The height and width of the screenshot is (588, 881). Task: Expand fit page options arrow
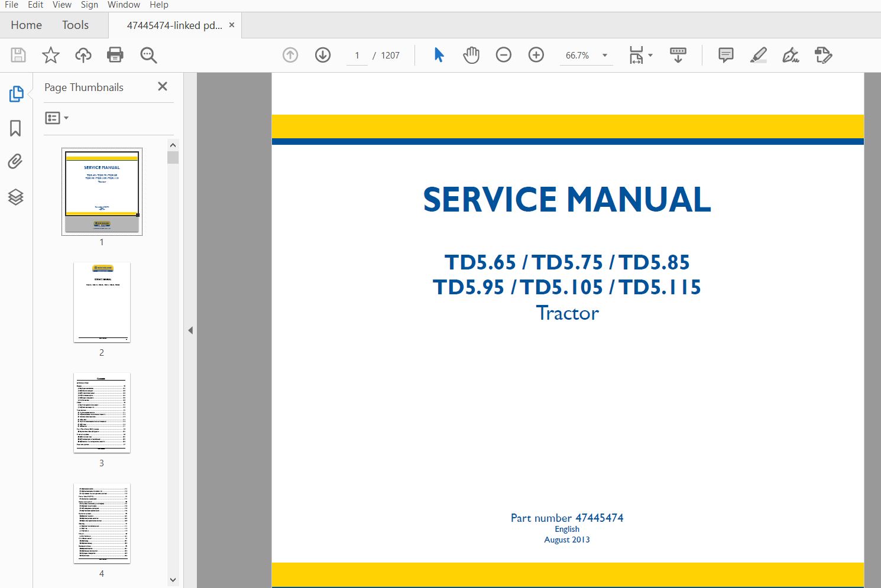(650, 55)
